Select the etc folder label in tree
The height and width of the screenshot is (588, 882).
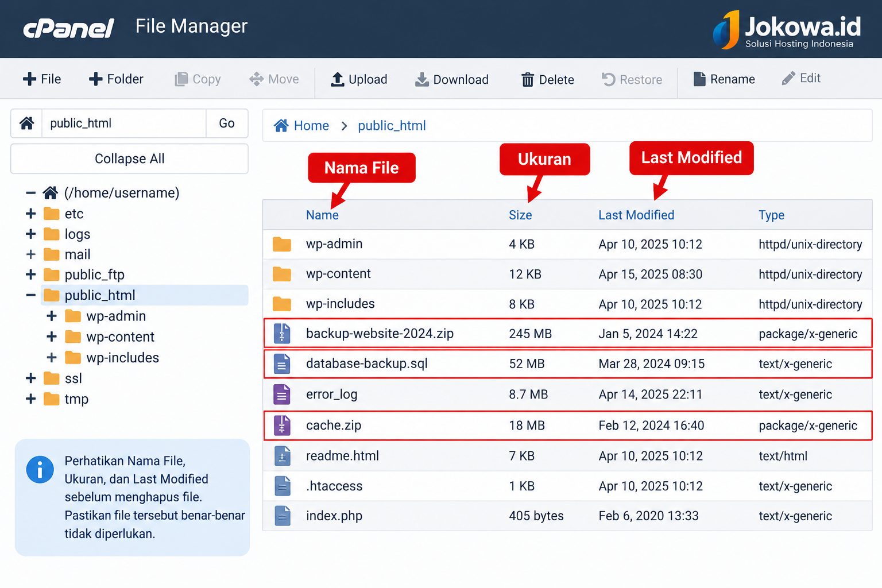point(74,214)
